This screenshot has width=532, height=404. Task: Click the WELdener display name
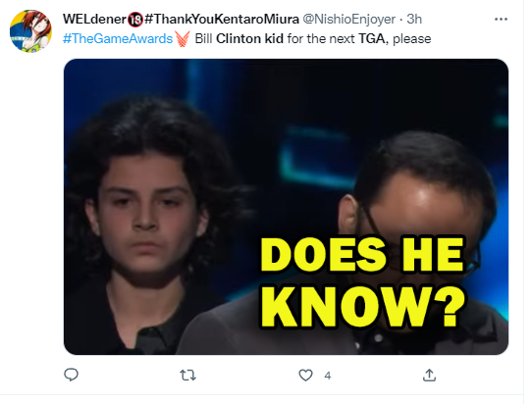point(94,19)
